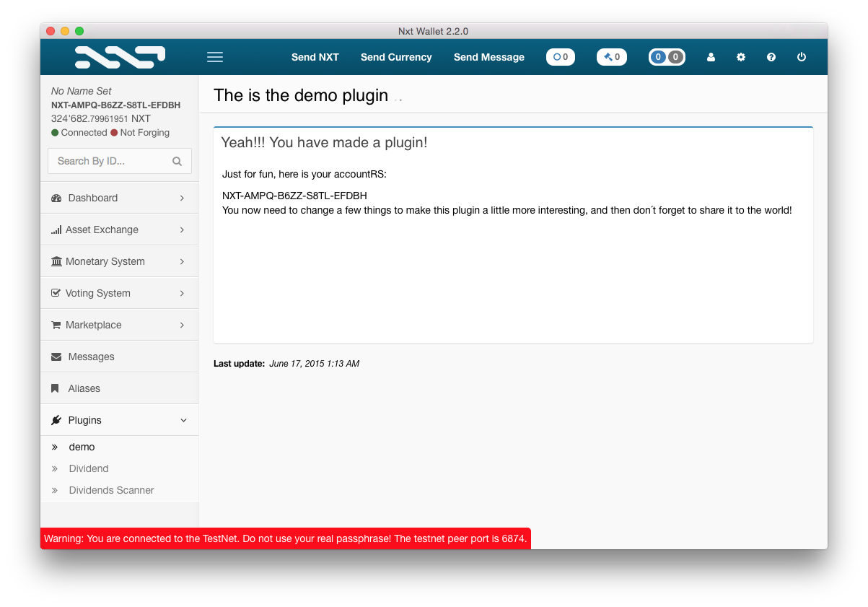Click the red TestNet warning banner
The width and height of the screenshot is (868, 607).
286,538
